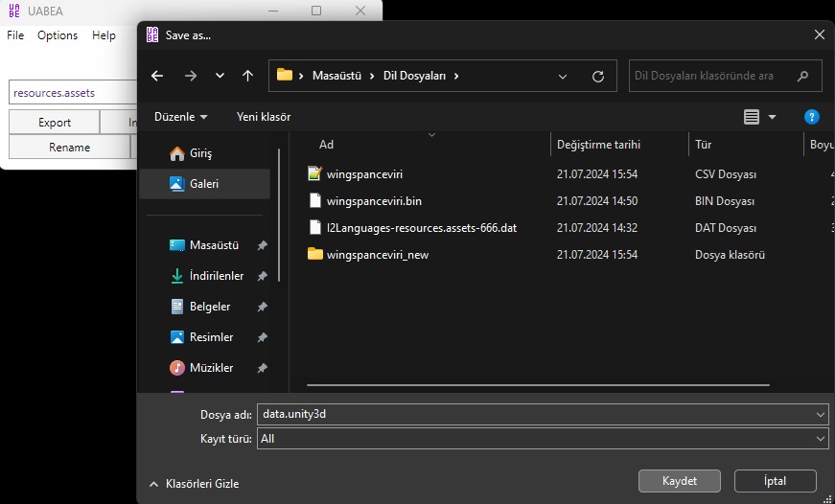Expand chevron before Masaüstü breadcrumb
The image size is (835, 504).
point(301,76)
